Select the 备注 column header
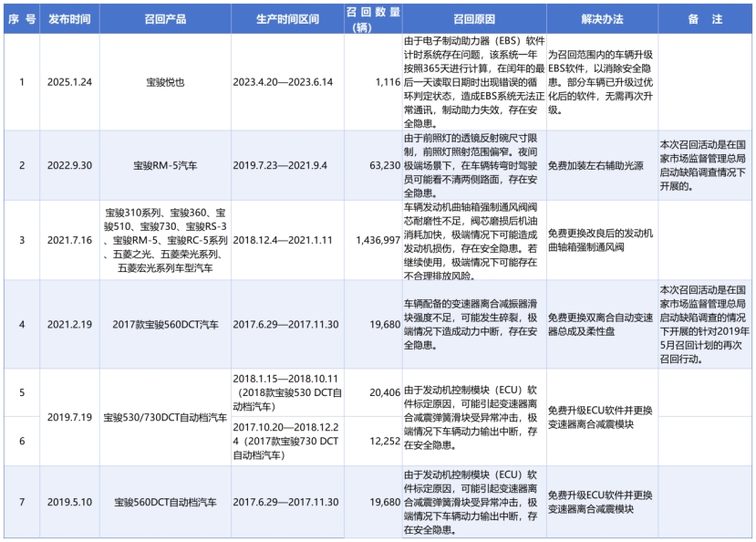 point(705,18)
